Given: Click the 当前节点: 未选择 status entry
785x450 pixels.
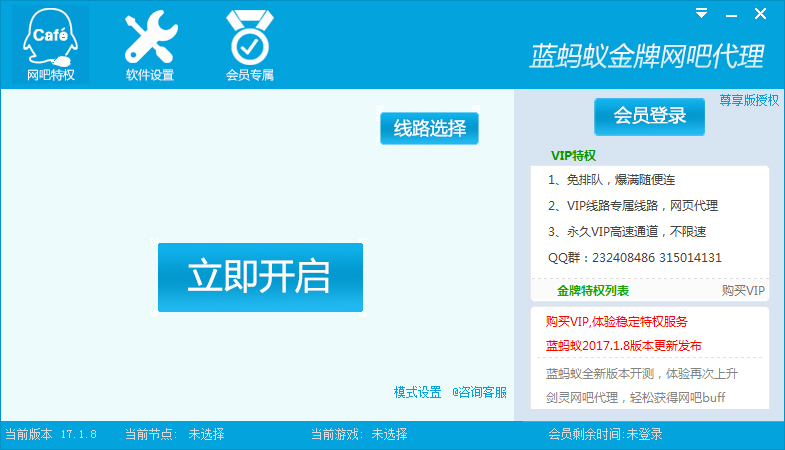Looking at the screenshot, I should pos(174,434).
